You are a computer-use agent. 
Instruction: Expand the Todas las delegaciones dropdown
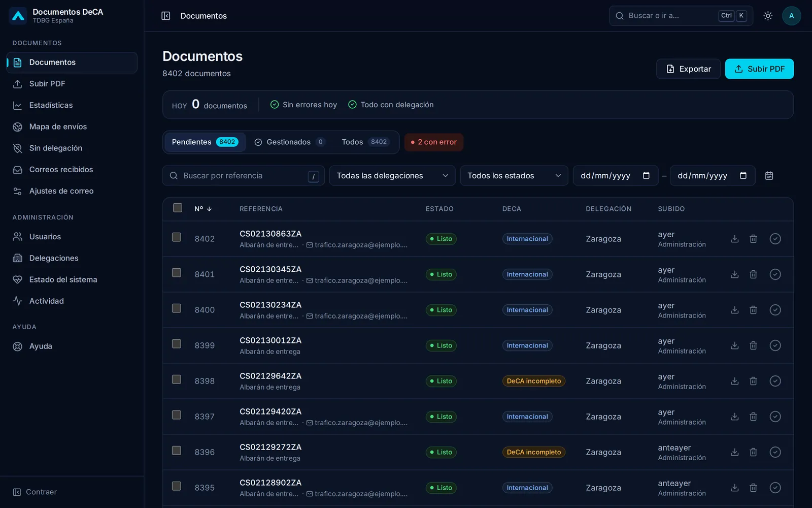click(392, 176)
